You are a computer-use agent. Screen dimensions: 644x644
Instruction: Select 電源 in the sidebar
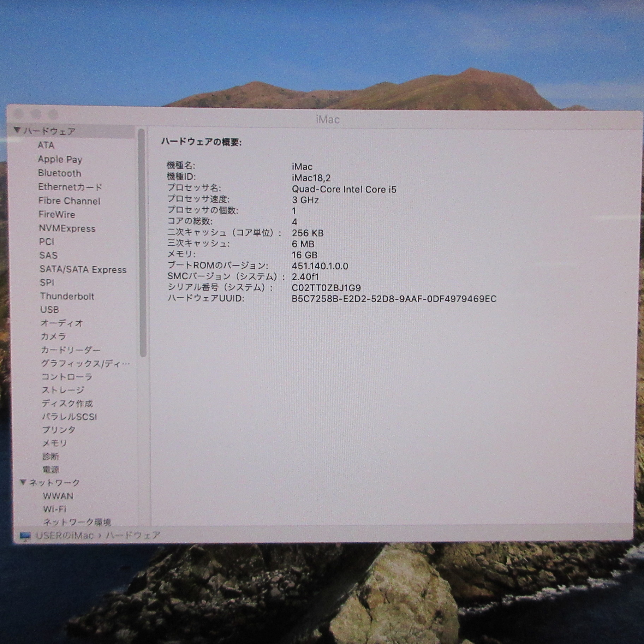51,470
